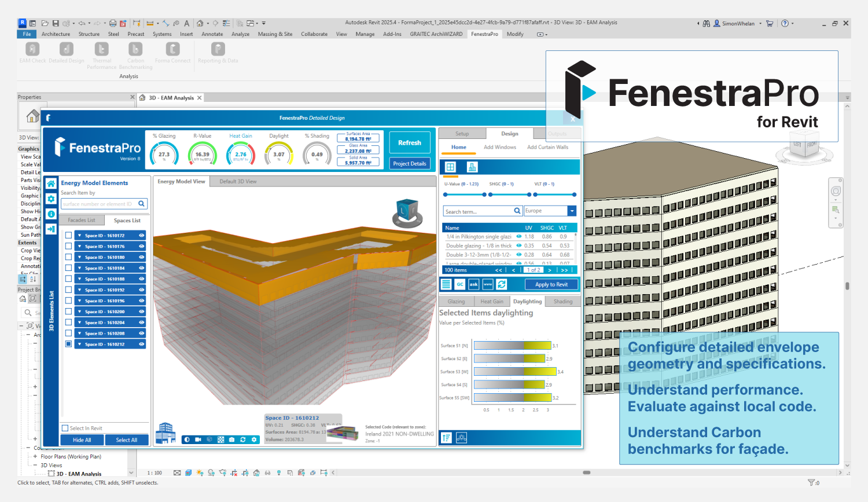The height and width of the screenshot is (502, 868).
Task: Click the view toolbar settings gear icon
Action: tap(254, 440)
